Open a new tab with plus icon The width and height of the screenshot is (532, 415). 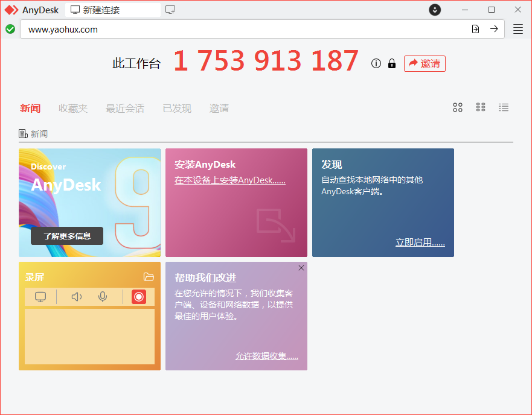click(x=171, y=10)
